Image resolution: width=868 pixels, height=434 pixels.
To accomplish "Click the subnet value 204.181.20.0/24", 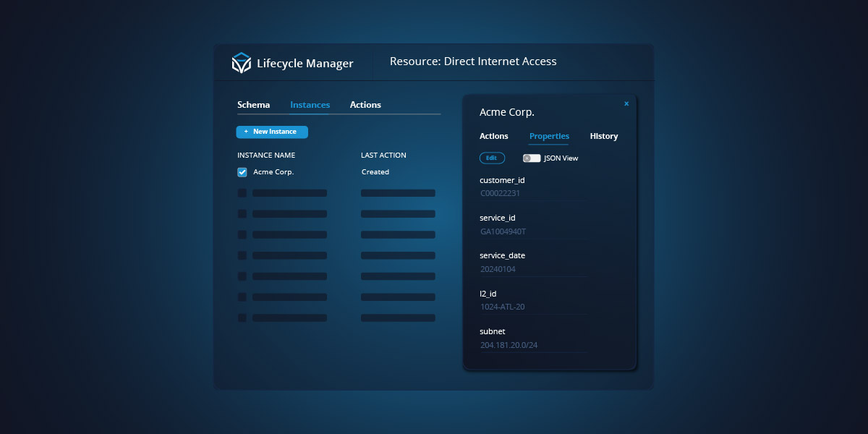I will [x=508, y=344].
